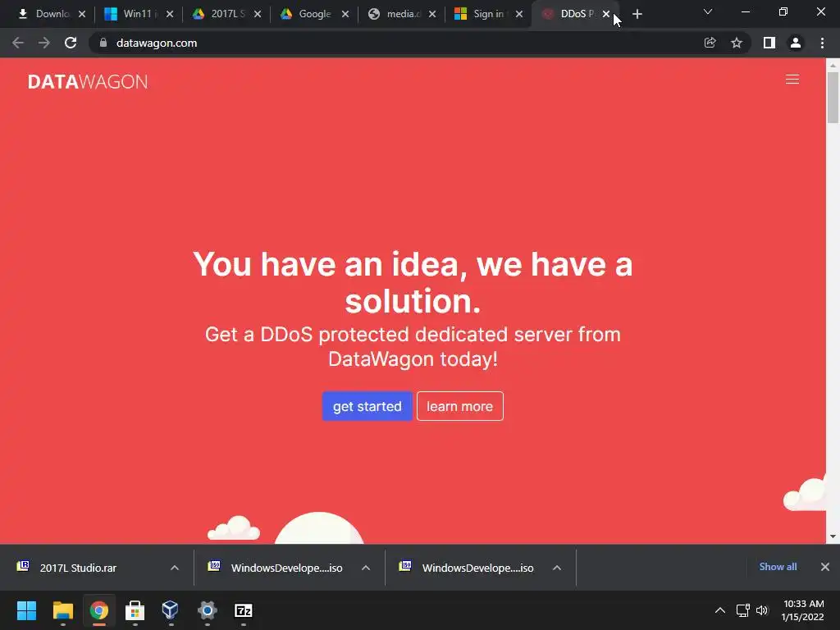Open the side panel icon
840x630 pixels.
tap(769, 43)
